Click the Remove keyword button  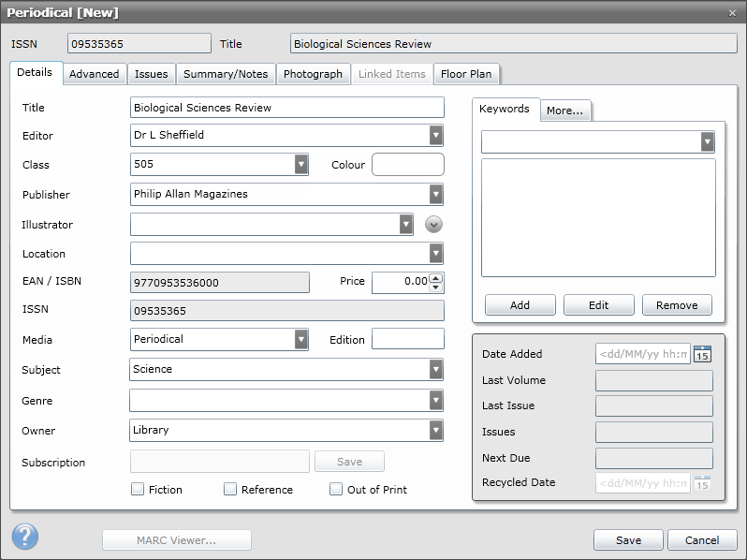pos(677,305)
